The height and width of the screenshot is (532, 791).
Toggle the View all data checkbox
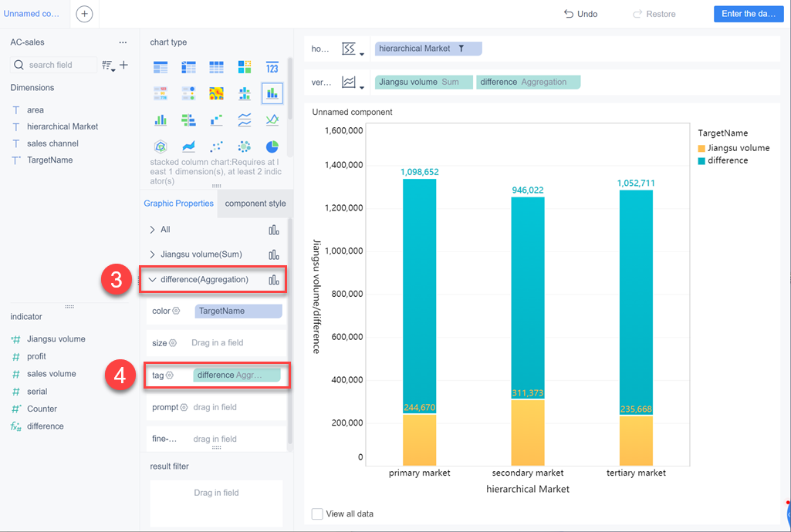point(317,513)
